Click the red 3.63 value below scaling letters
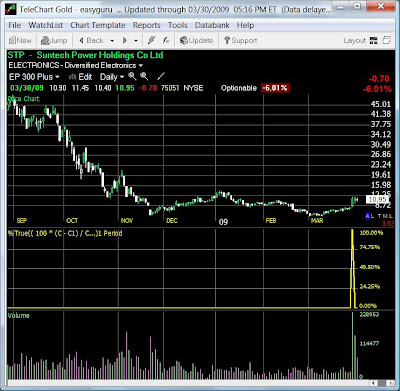 [x=388, y=223]
